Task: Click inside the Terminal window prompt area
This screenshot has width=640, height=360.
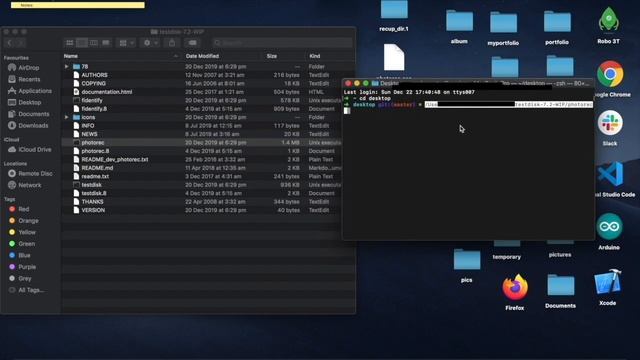Action: (x=468, y=163)
